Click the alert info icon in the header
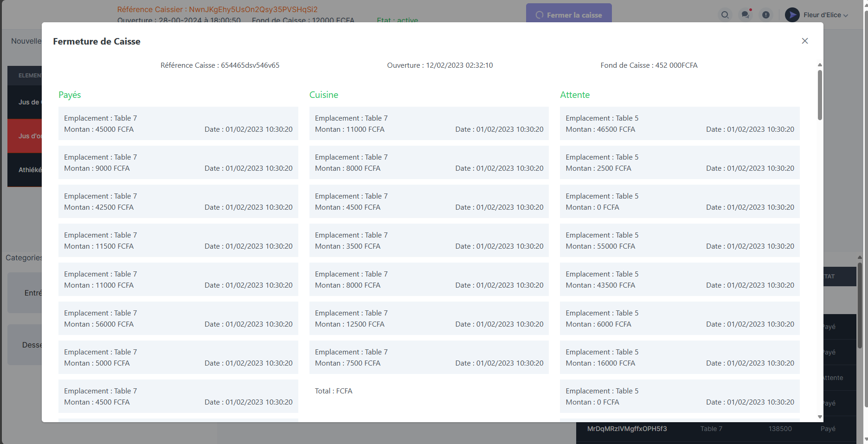Image resolution: width=868 pixels, height=444 pixels. click(x=766, y=15)
